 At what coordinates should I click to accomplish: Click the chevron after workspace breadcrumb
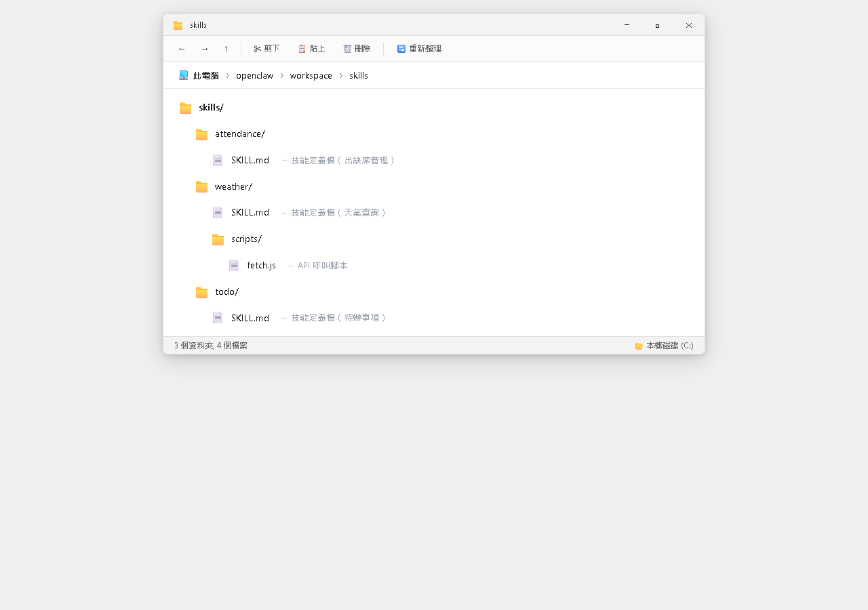pyautogui.click(x=341, y=75)
